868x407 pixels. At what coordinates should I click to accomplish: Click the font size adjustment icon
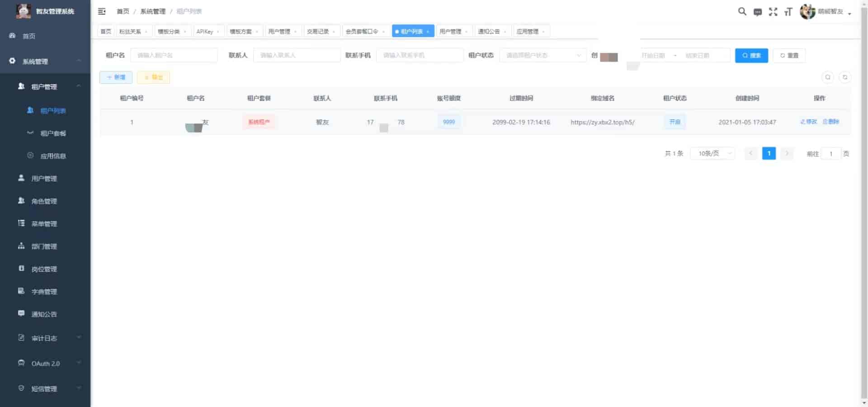tap(788, 12)
